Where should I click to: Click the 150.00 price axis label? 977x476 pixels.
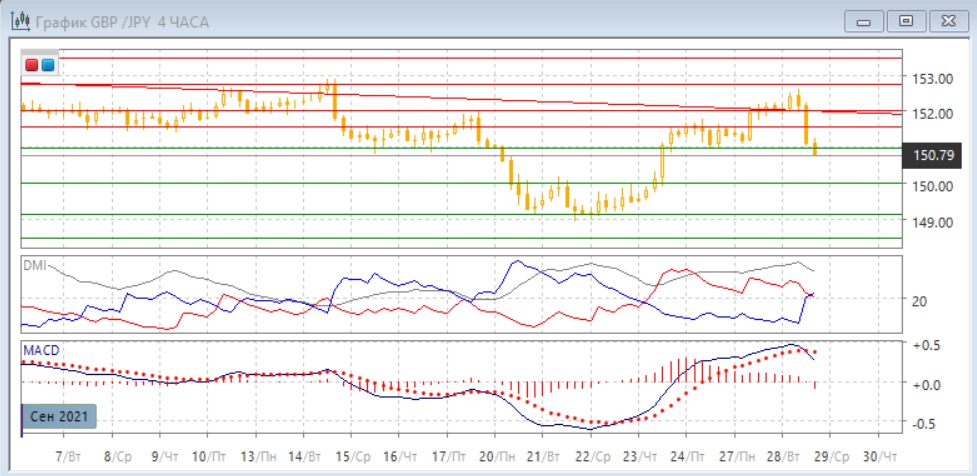pyautogui.click(x=924, y=186)
